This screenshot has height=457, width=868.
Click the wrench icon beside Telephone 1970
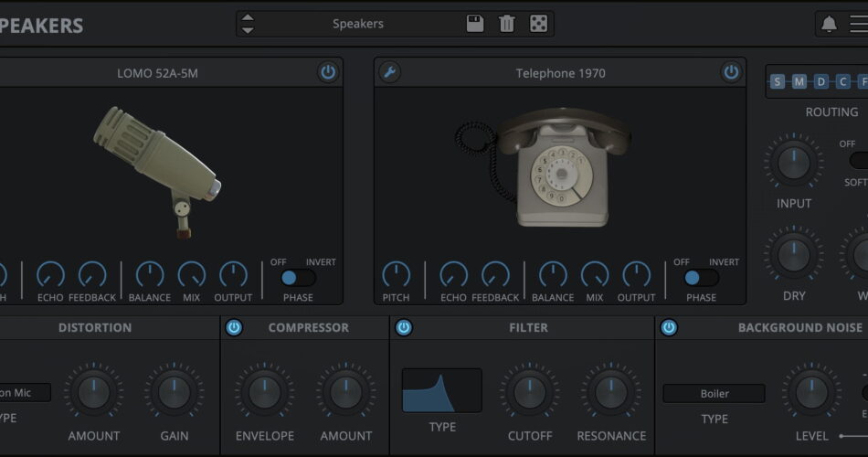[x=389, y=72]
